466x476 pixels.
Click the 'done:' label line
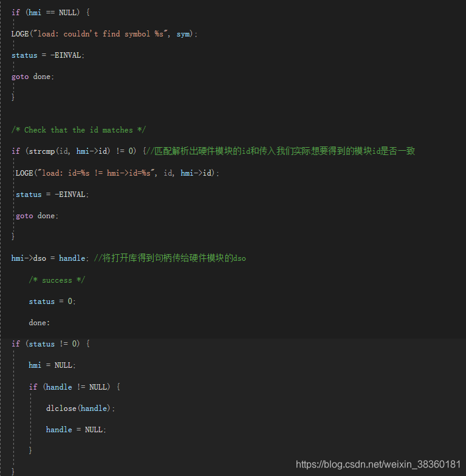point(39,323)
